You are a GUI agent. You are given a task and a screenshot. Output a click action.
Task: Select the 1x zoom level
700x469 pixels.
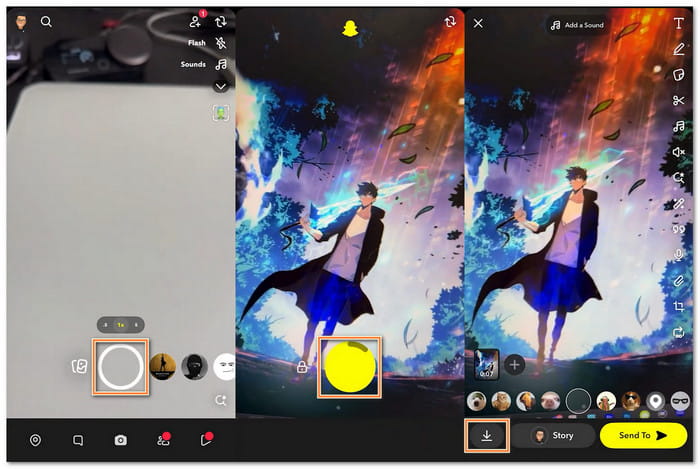click(x=120, y=324)
